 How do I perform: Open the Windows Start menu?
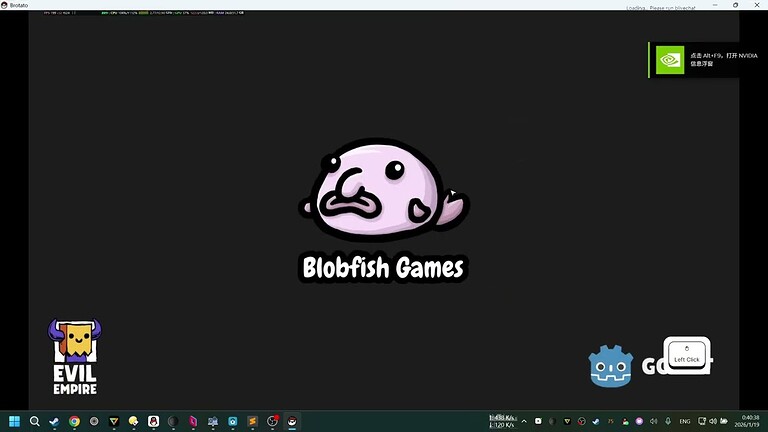click(x=15, y=421)
